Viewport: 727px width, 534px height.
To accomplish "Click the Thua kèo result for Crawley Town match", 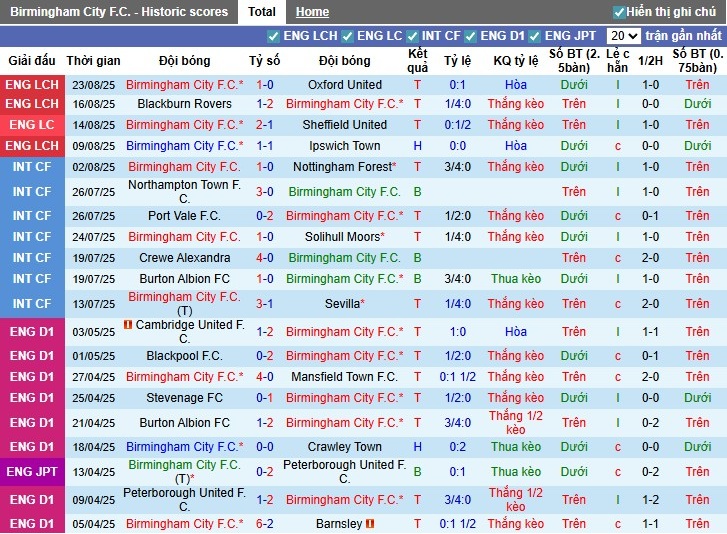I will coord(516,447).
